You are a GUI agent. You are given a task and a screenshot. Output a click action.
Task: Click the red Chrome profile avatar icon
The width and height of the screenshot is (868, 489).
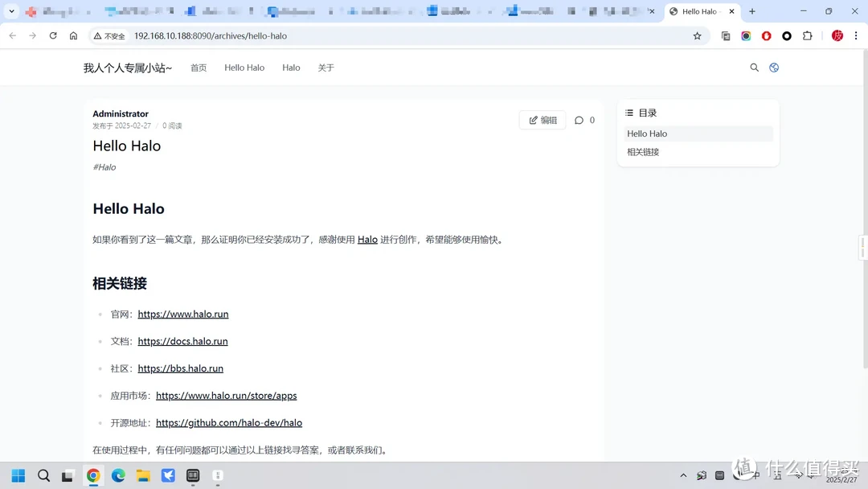point(837,36)
